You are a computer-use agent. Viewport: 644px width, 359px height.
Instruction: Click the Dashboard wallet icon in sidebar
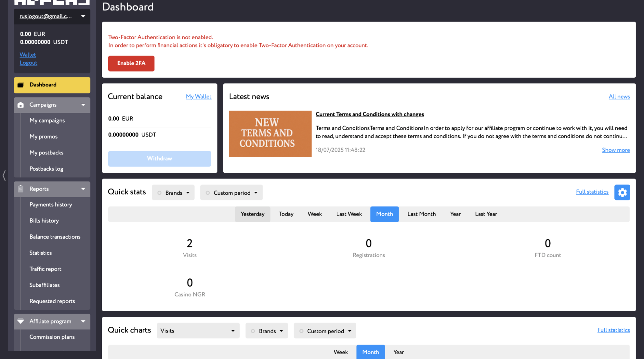21,85
